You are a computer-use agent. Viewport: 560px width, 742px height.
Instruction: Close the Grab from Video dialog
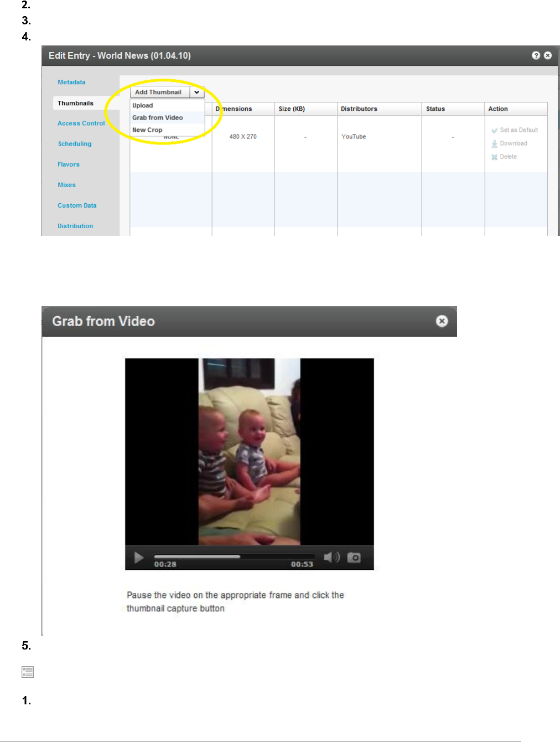[442, 321]
